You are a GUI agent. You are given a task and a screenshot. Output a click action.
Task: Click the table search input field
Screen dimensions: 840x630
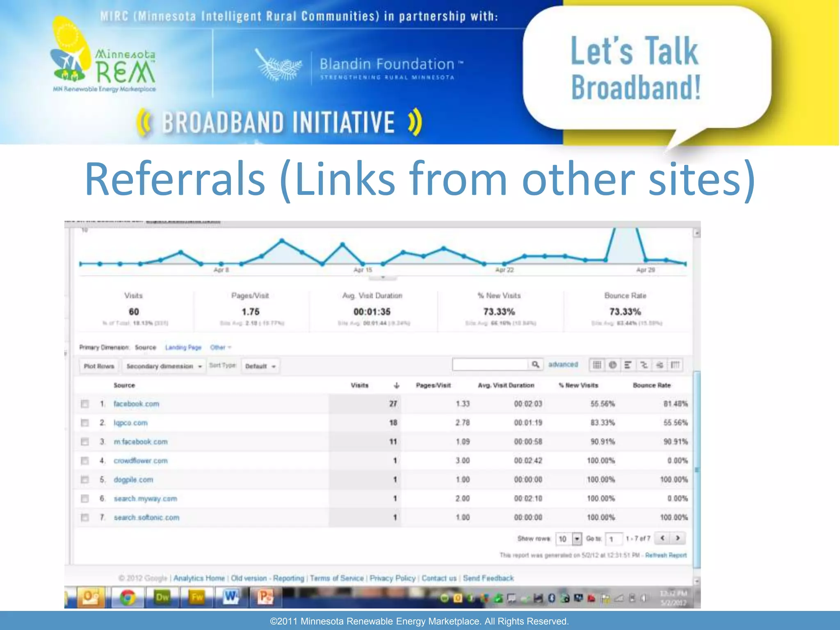490,364
